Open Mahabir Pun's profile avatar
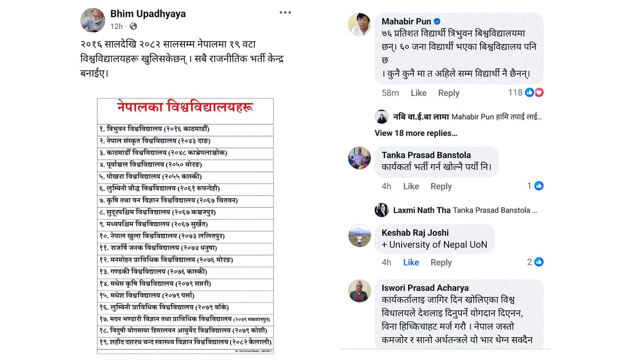 coord(359,24)
